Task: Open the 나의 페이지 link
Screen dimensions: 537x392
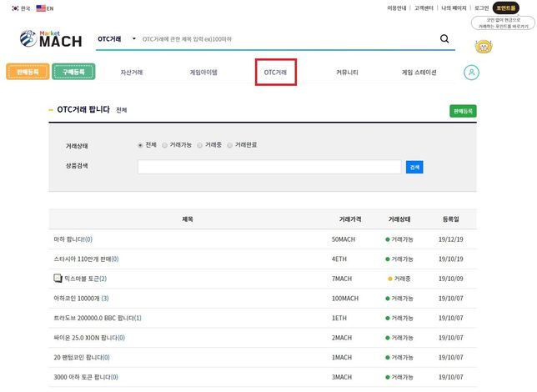Action: point(454,8)
